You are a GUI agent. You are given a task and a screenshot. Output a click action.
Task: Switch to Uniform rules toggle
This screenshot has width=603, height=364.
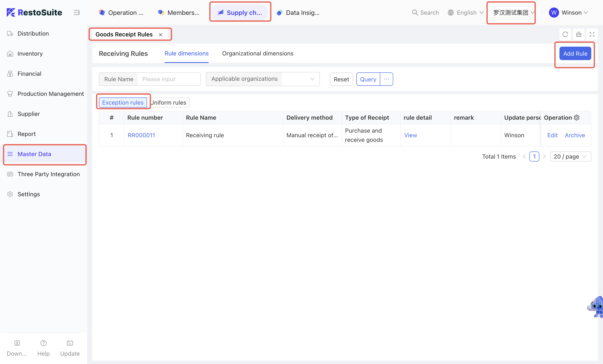(x=169, y=103)
